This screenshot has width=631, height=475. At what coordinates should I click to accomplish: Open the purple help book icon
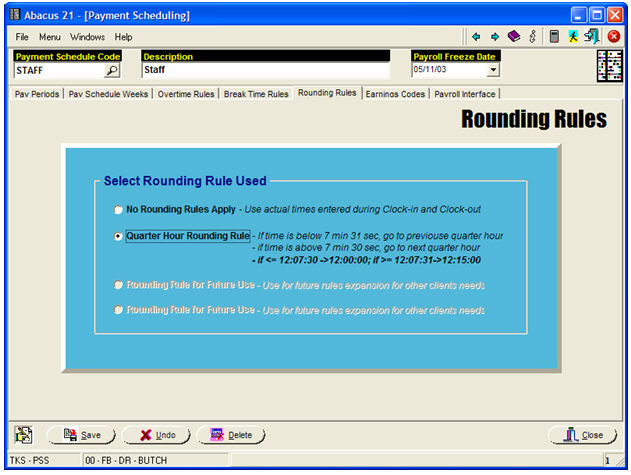click(513, 37)
